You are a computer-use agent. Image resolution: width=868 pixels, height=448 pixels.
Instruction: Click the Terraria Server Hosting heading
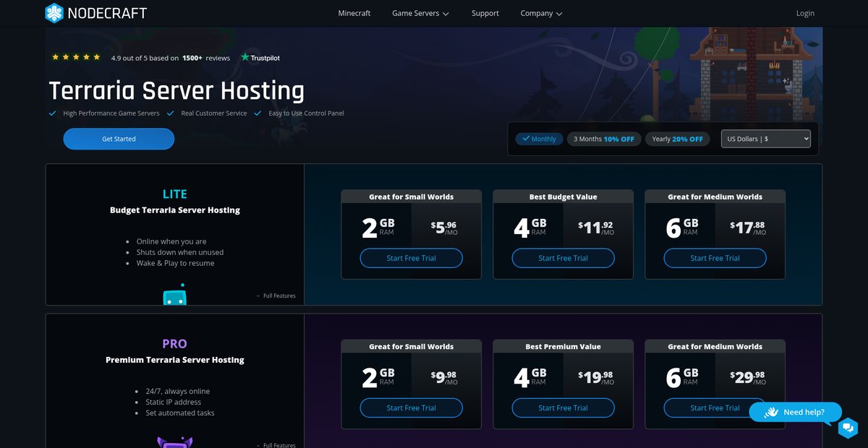(x=176, y=91)
